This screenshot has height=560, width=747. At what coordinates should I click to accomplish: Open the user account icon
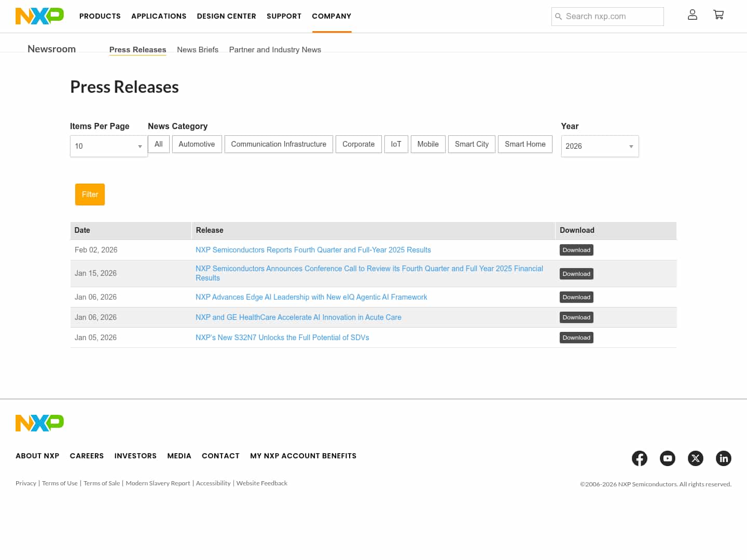[693, 16]
